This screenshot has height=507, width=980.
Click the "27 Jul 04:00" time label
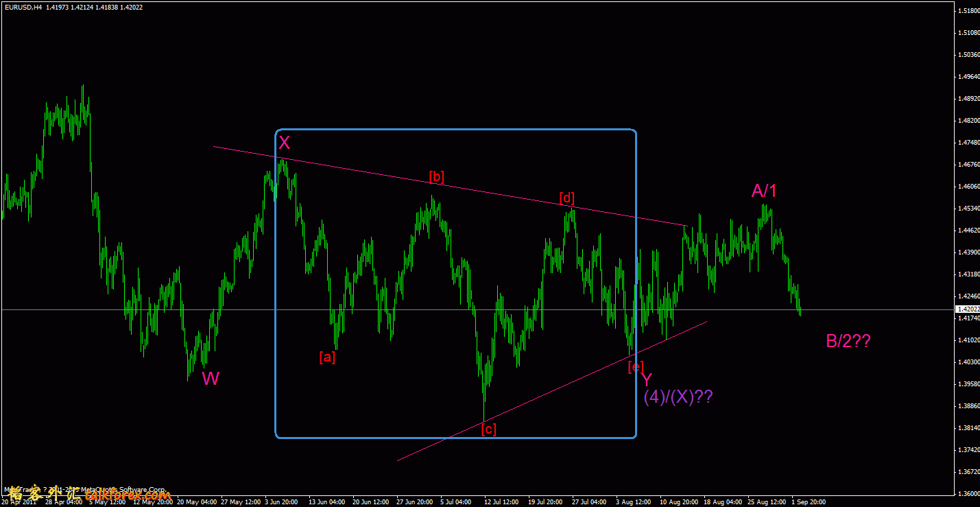[x=590, y=502]
